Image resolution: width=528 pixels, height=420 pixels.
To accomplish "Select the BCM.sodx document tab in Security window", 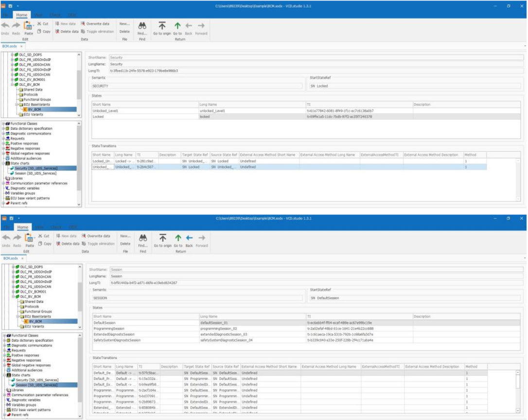I will pos(9,46).
